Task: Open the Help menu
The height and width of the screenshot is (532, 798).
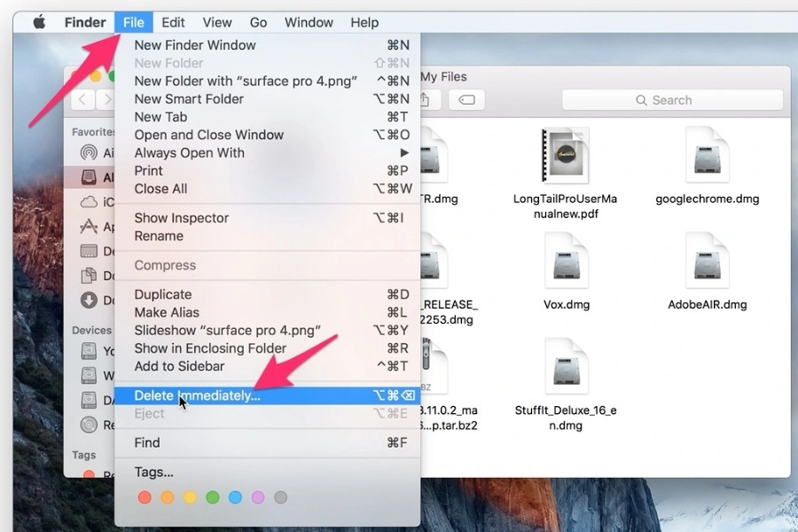Action: point(364,22)
